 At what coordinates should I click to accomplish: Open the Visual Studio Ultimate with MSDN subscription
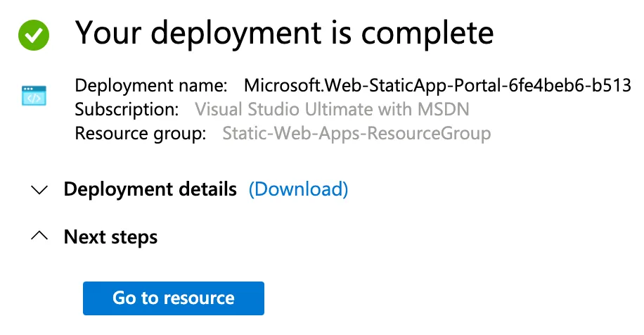pyautogui.click(x=332, y=110)
